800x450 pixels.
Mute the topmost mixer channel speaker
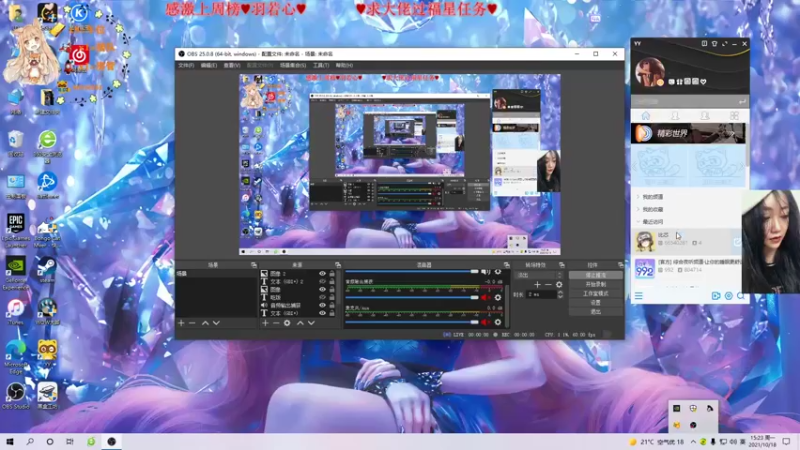486,272
